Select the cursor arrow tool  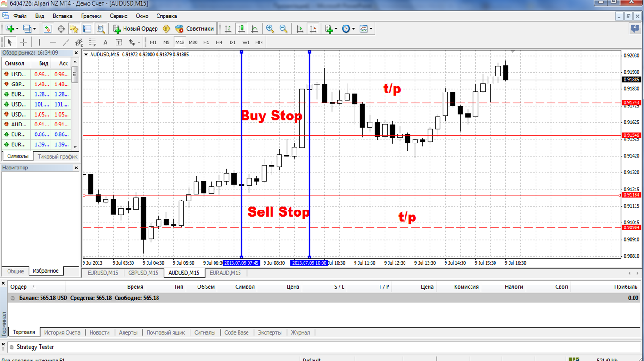(x=10, y=42)
